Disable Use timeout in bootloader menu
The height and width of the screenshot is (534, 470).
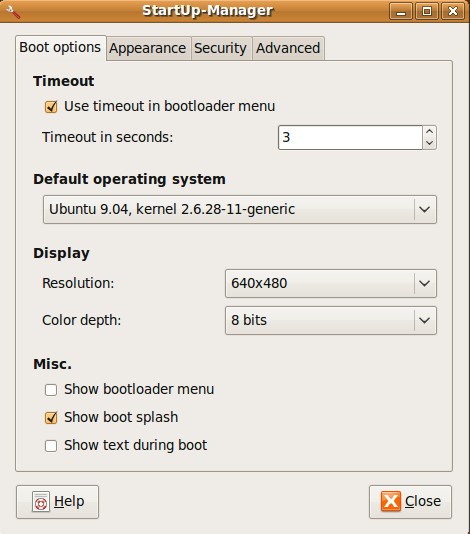pos(51,107)
